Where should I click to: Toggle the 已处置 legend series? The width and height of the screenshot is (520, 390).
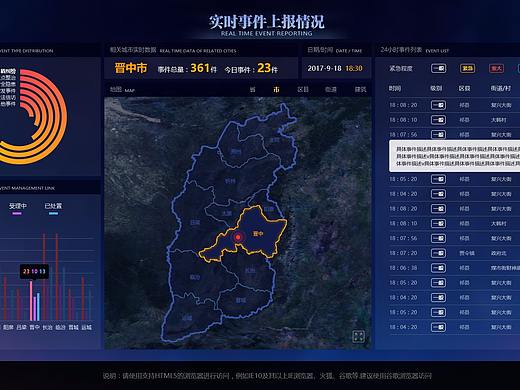53,208
